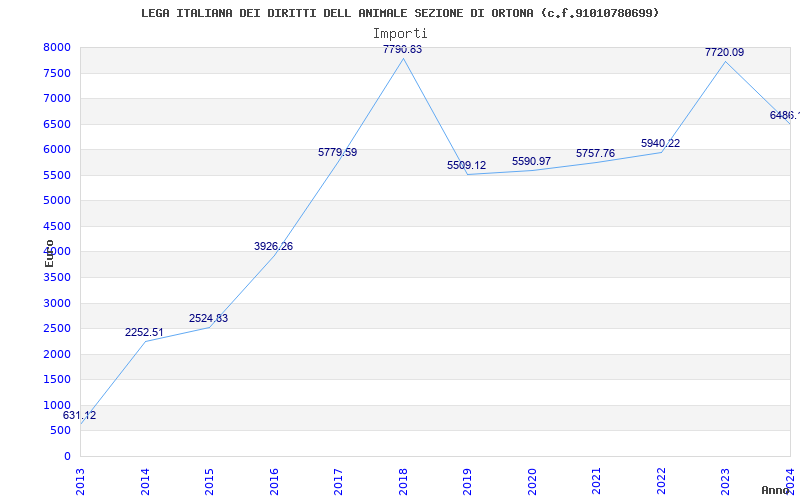800x500 pixels.
Task: Click the data label 5757.76
Action: [x=596, y=153]
